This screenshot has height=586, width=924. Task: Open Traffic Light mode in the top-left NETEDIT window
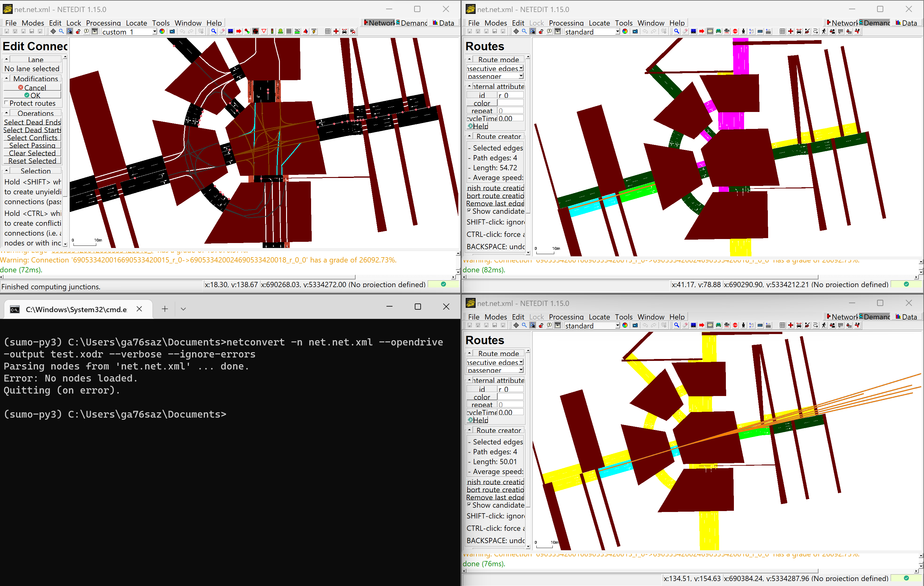(273, 31)
